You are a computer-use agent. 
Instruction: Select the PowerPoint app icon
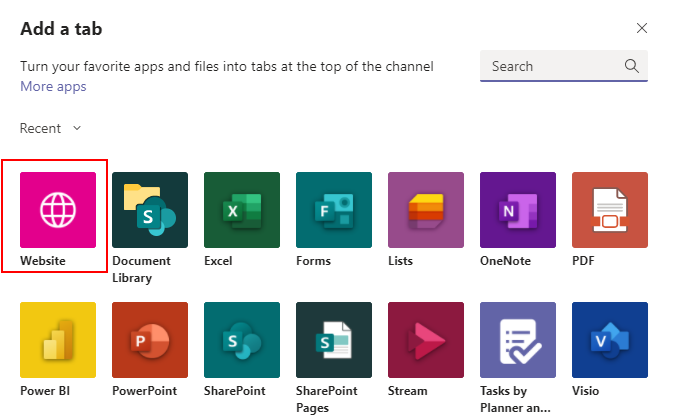150,340
